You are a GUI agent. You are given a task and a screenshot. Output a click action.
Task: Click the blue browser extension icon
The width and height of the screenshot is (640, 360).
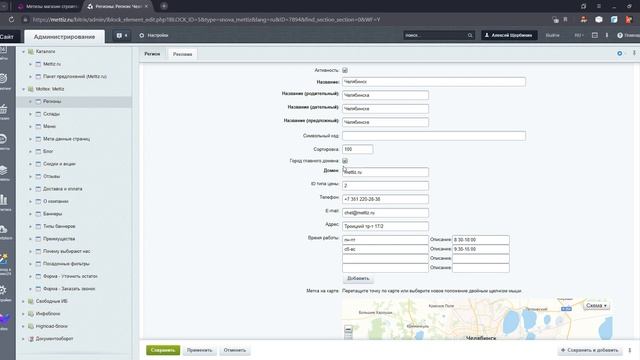614,19
